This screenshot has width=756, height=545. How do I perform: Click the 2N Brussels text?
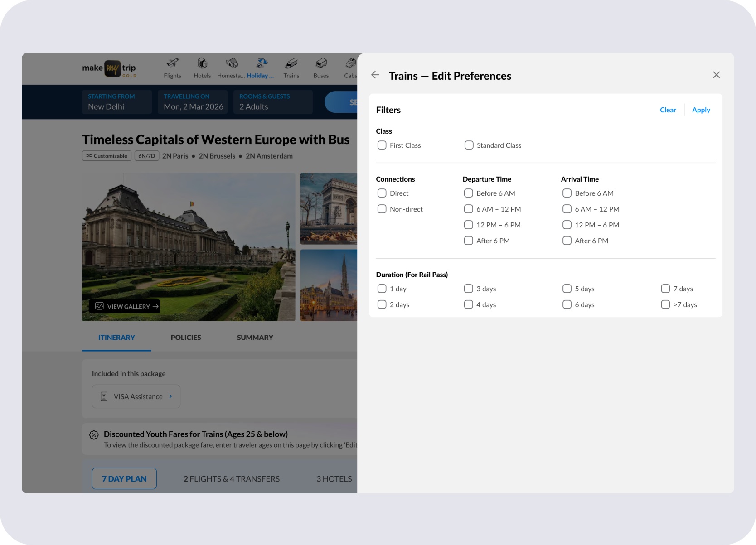coord(217,156)
